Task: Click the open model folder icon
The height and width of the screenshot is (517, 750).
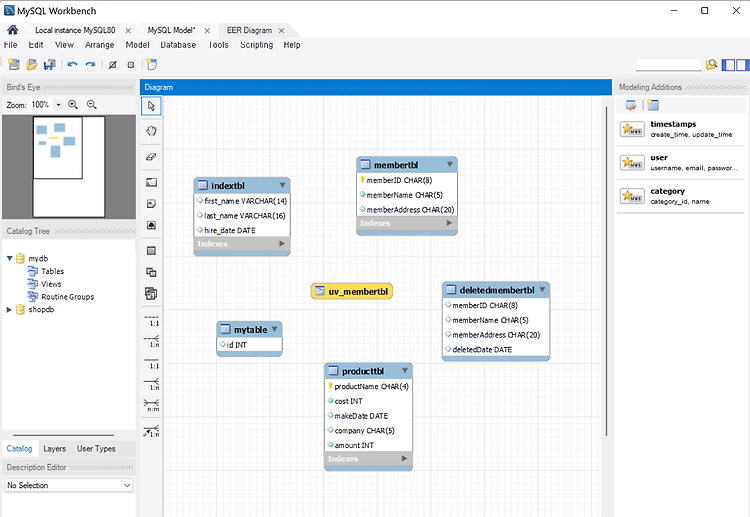Action: pyautogui.click(x=32, y=65)
